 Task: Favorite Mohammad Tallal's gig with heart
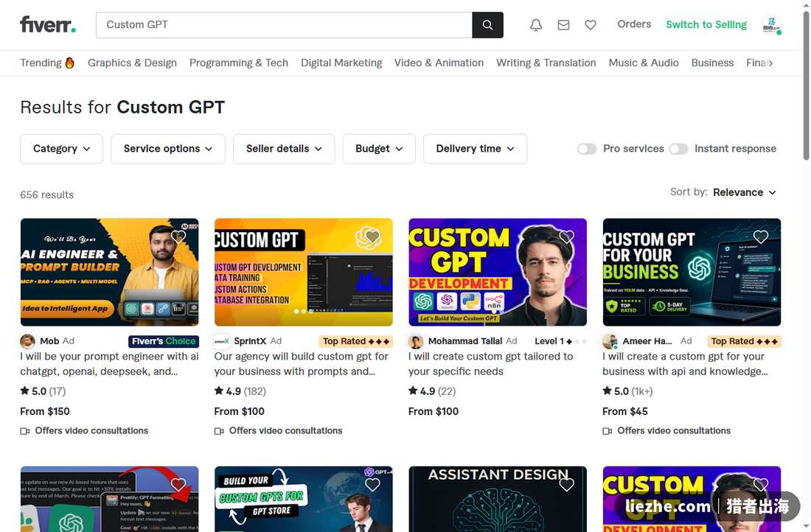click(566, 237)
